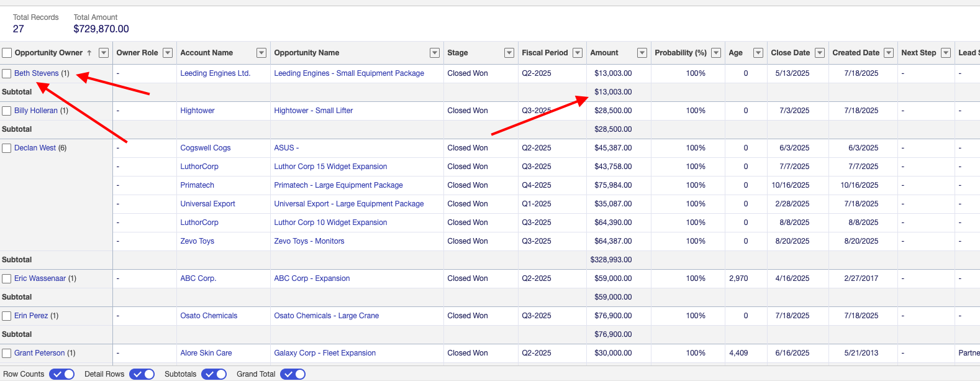Open the Created Date column dropdown arrow
980x381 pixels.
pyautogui.click(x=889, y=53)
